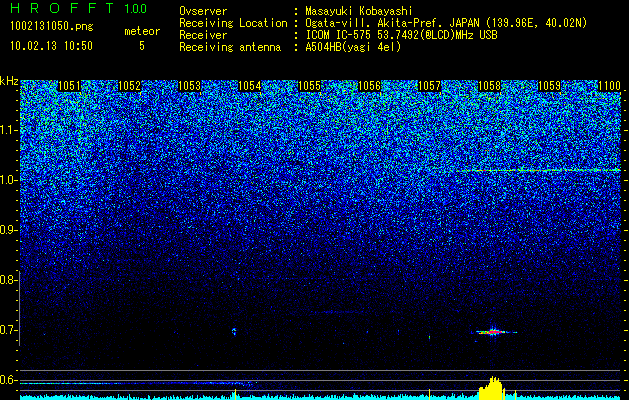Click the tall yellow power peak under 1058
Image resolution: width=629 pixels, height=400 pixels.
tap(491, 388)
